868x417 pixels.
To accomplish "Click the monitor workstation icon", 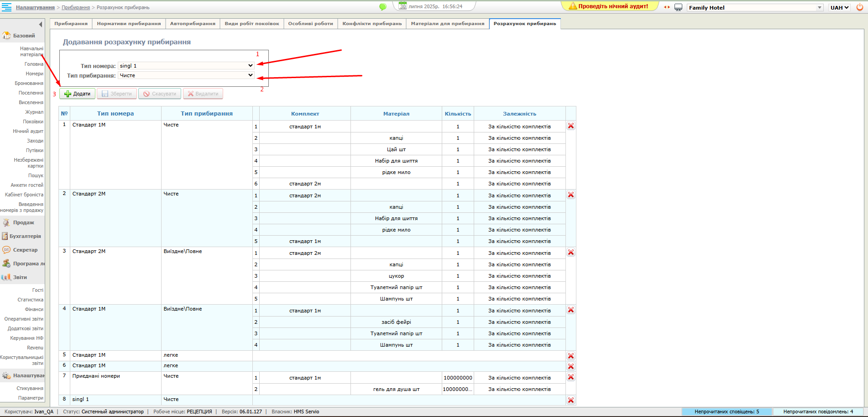I will [x=679, y=7].
